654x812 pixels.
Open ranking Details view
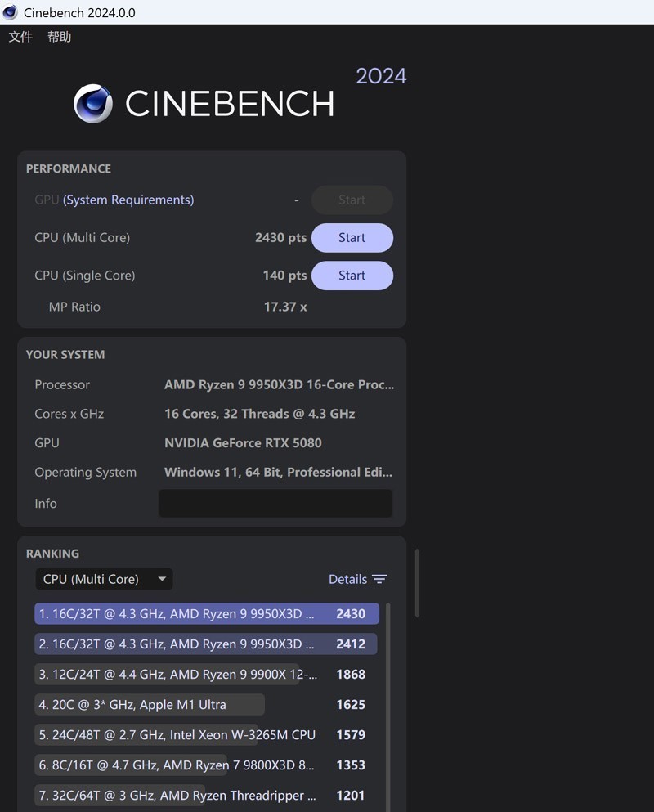pyautogui.click(x=347, y=579)
